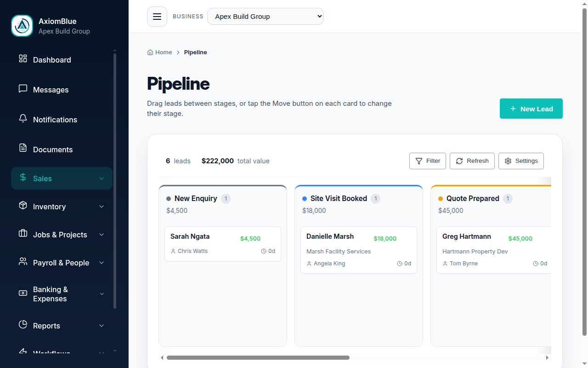Click the Quote Prepared stage heading
588x368 pixels.
pyautogui.click(x=473, y=198)
